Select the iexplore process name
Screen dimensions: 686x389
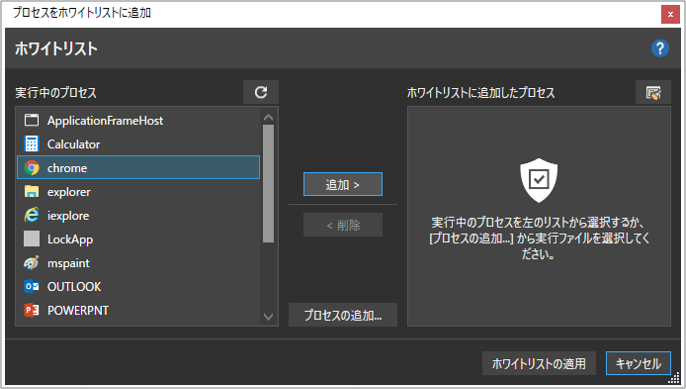pos(68,216)
